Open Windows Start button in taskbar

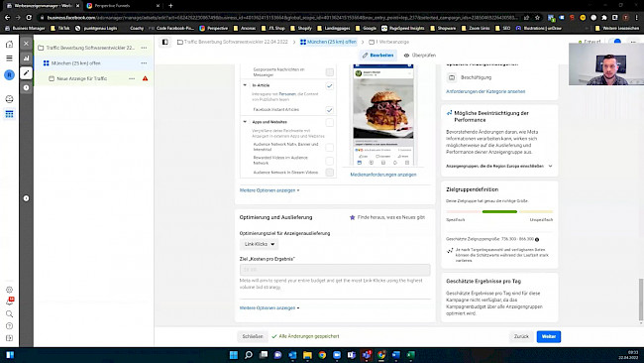coord(233,355)
